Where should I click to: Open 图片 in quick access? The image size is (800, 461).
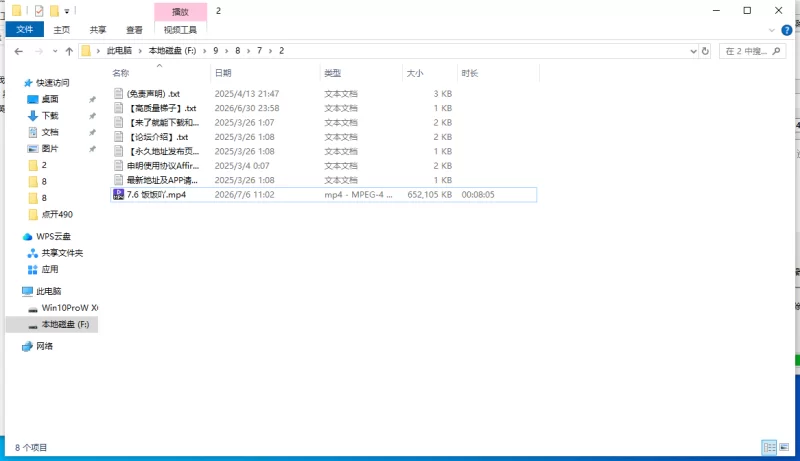pos(50,148)
